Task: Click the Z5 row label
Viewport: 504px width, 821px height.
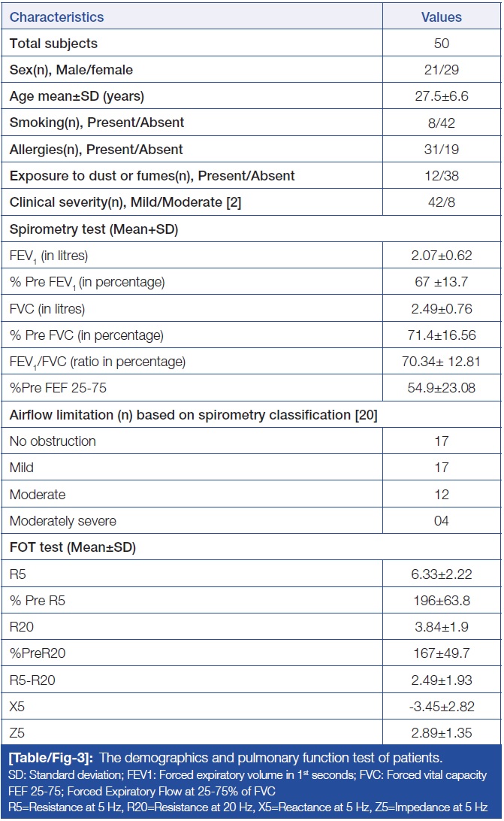Action: (x=17, y=734)
